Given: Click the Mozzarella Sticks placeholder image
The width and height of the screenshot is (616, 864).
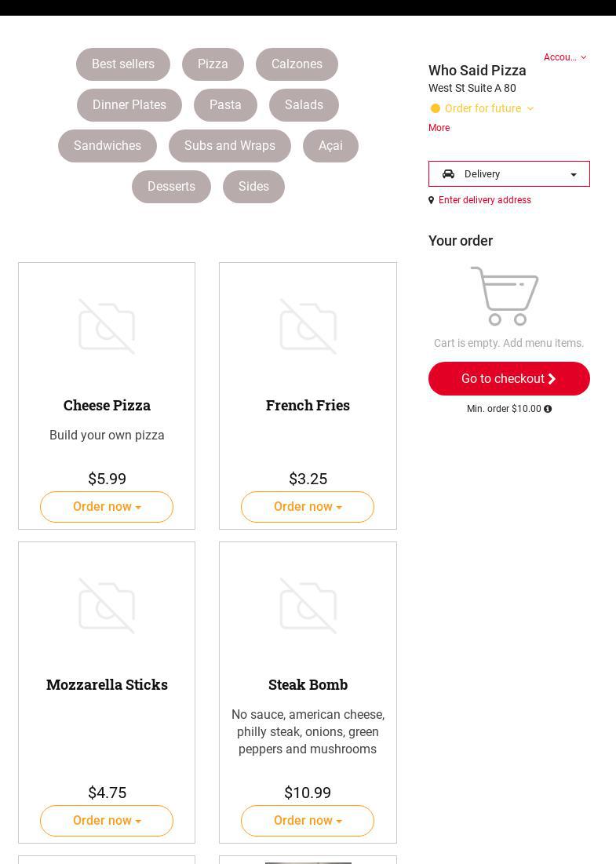Looking at the screenshot, I should 107,606.
